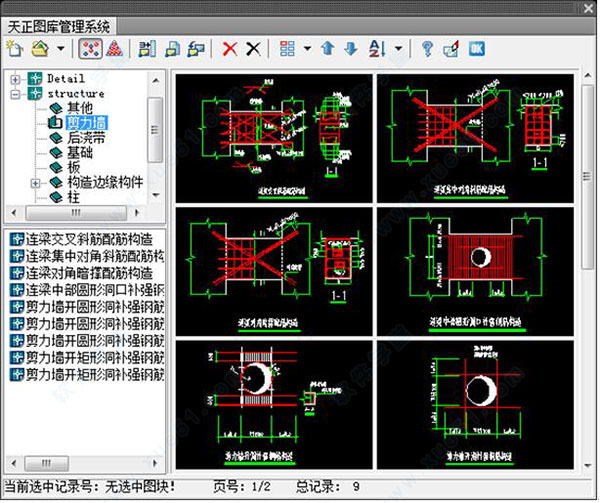This screenshot has width=600, height=503.
Task: Collapse the structure tree node
Action: [x=16, y=93]
